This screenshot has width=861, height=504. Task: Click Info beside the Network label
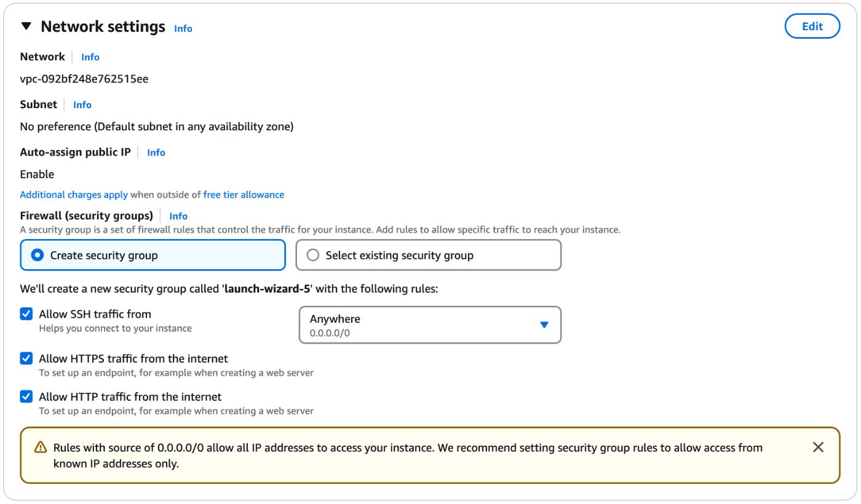click(90, 57)
